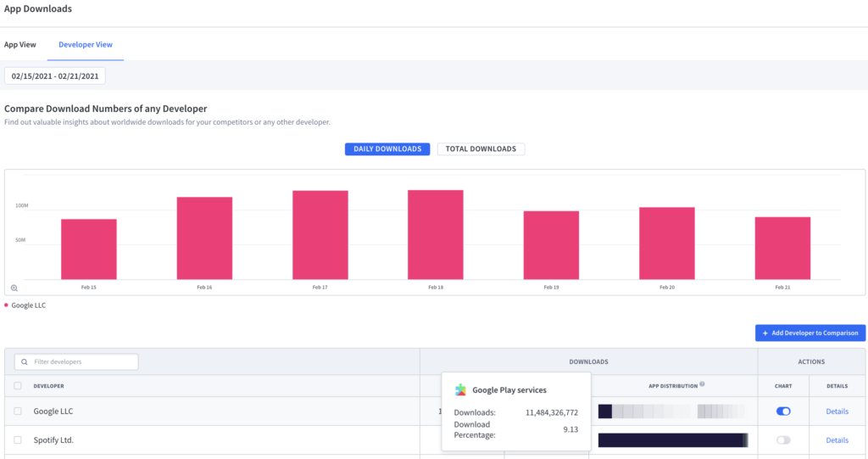Click the Feb 17 downloads bar

pyautogui.click(x=320, y=235)
